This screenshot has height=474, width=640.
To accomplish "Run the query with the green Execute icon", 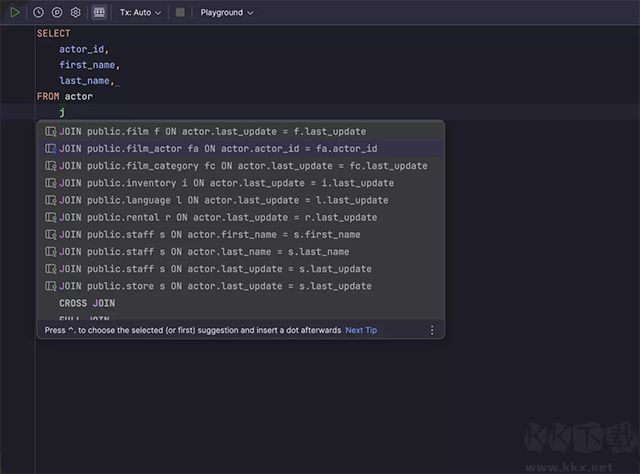I will (x=15, y=12).
